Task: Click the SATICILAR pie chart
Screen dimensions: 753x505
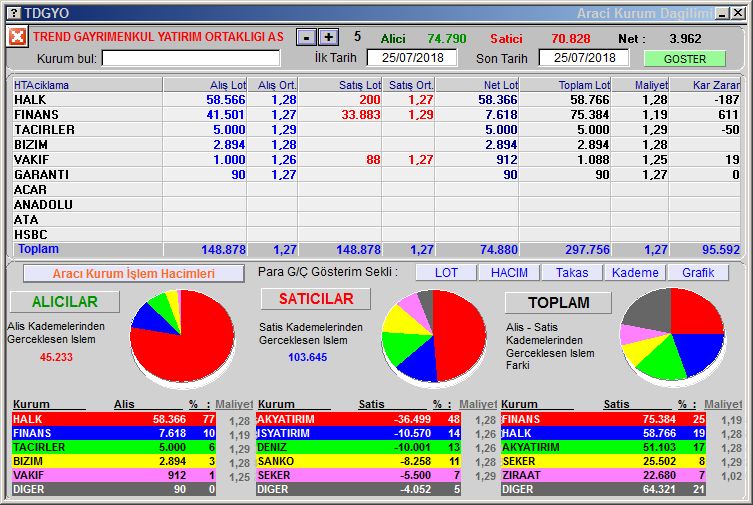Action: pyautogui.click(x=434, y=337)
